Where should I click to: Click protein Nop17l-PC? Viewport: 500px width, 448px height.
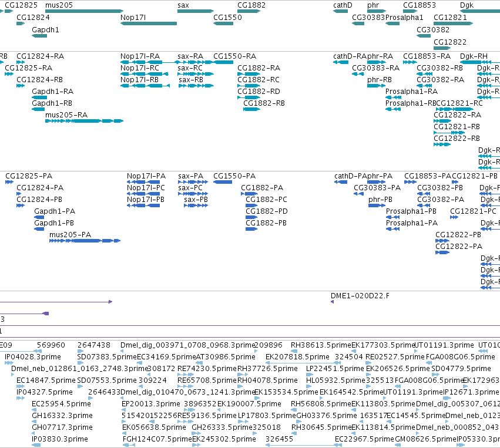pyautogui.click(x=146, y=188)
